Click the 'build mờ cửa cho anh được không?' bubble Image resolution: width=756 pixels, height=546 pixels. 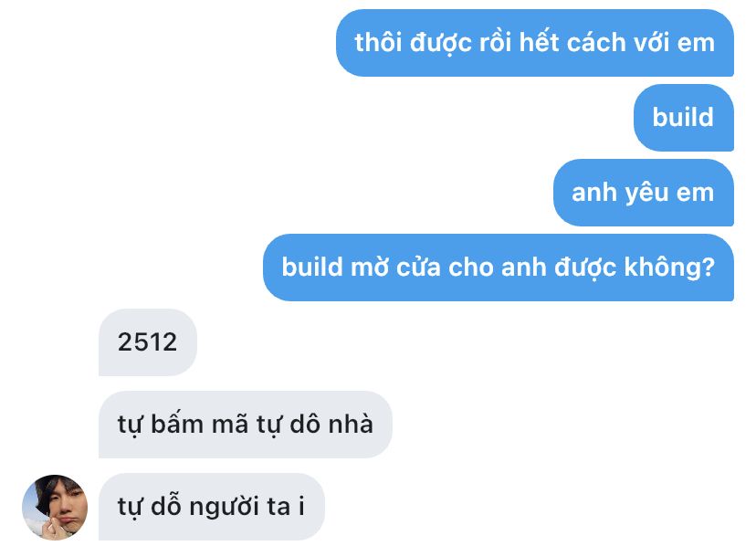499,268
